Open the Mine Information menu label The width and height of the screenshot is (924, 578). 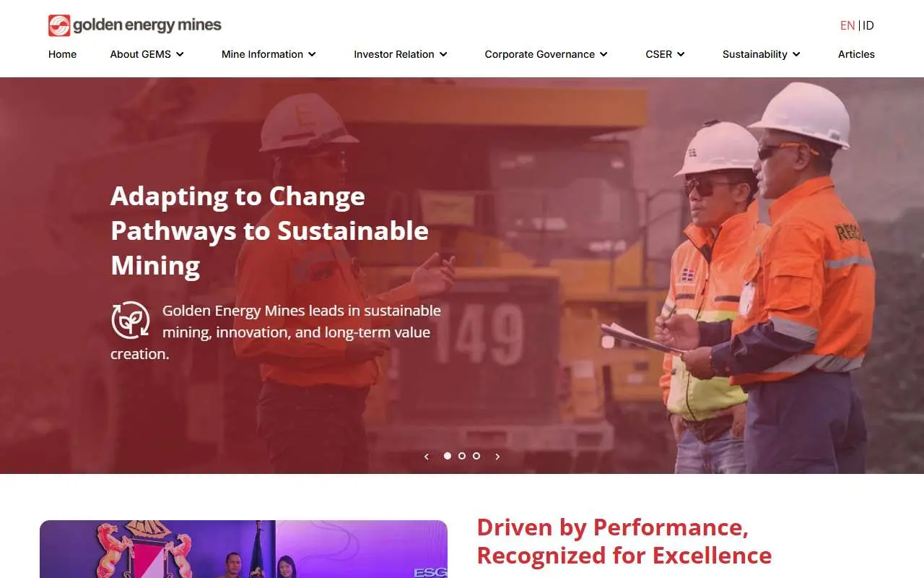point(262,54)
